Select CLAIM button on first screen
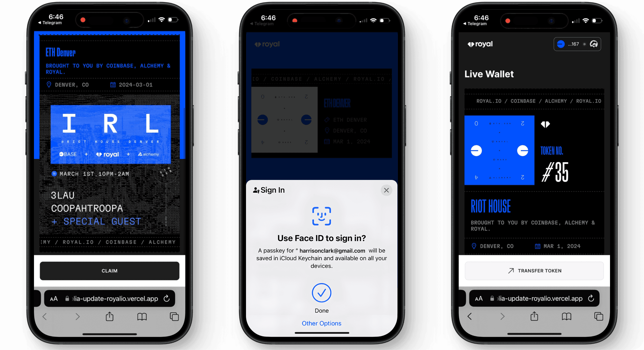Viewport: 644px width, 350px height. click(x=109, y=271)
